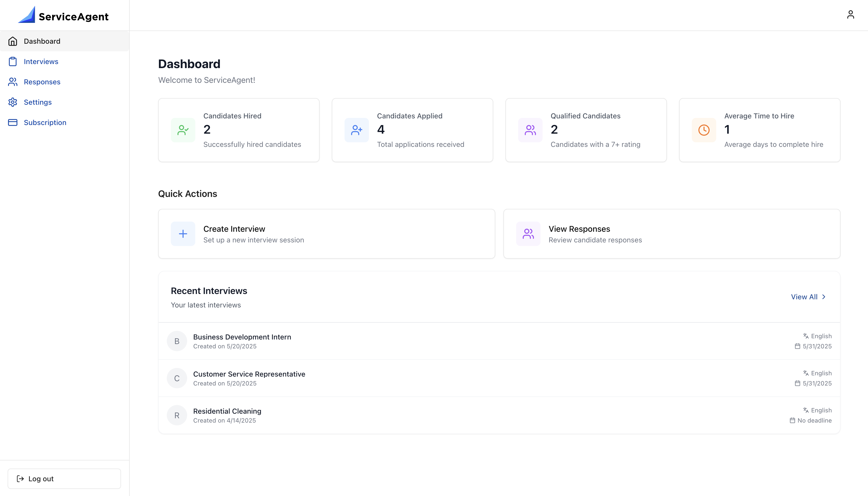Image resolution: width=868 pixels, height=496 pixels.
Task: Click the purple people icon in View Responses card
Action: tap(528, 234)
